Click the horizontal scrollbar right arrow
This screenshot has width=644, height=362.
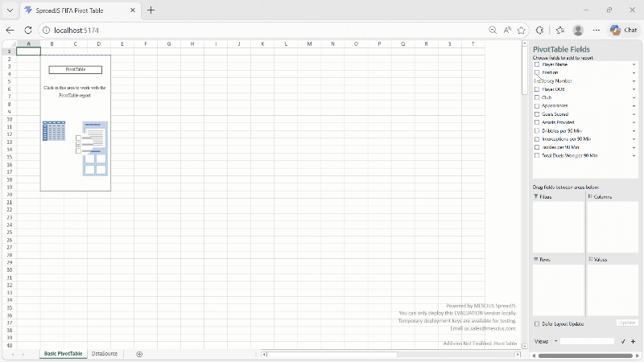tap(518, 354)
